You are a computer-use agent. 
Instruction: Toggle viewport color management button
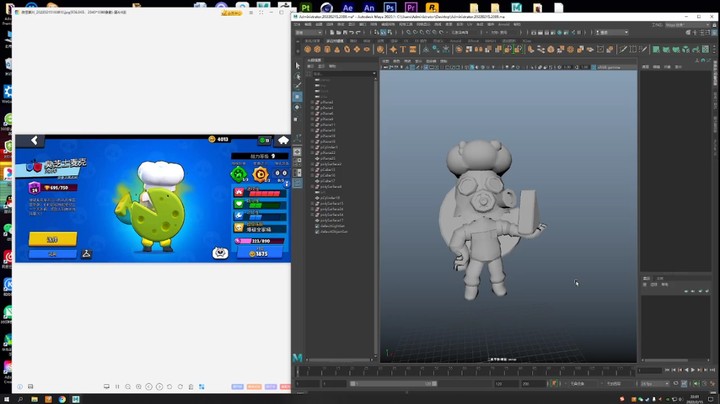point(593,67)
